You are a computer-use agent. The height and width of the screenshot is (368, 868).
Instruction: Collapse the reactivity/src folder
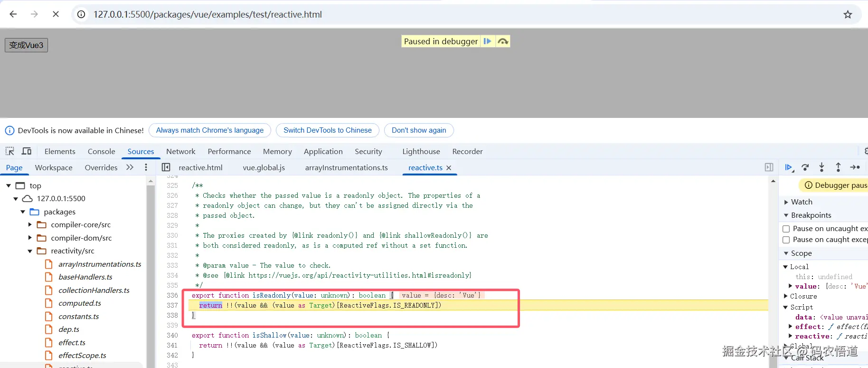coord(30,251)
